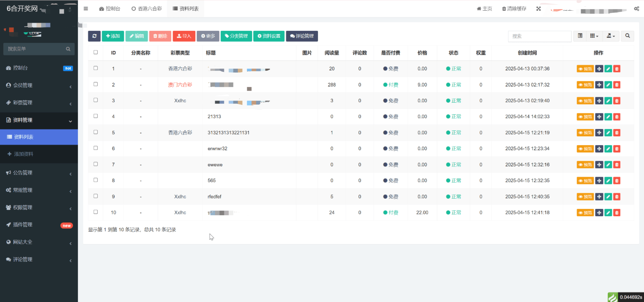Image resolution: width=644 pixels, height=302 pixels.
Task: Click the magnifier search icon beside toolbar
Action: point(627,36)
